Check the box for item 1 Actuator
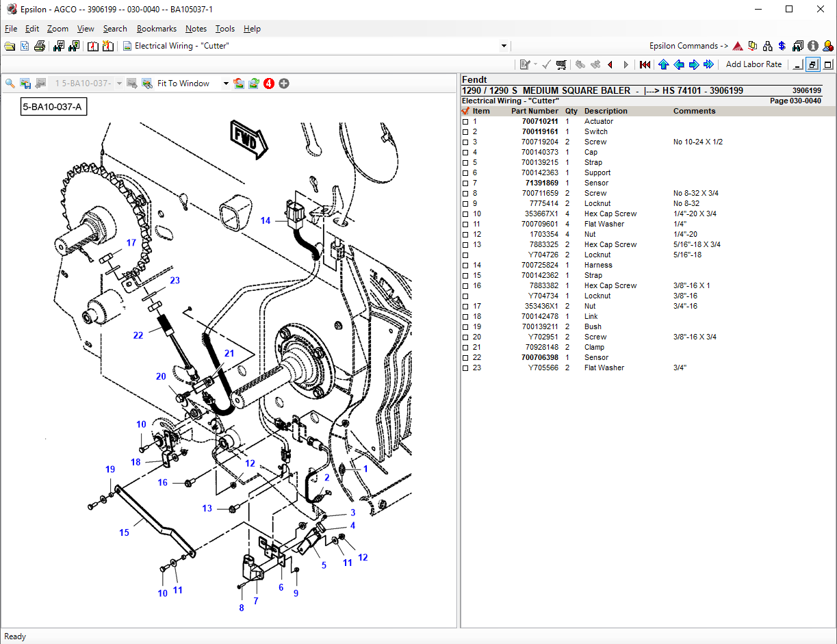 (x=465, y=122)
